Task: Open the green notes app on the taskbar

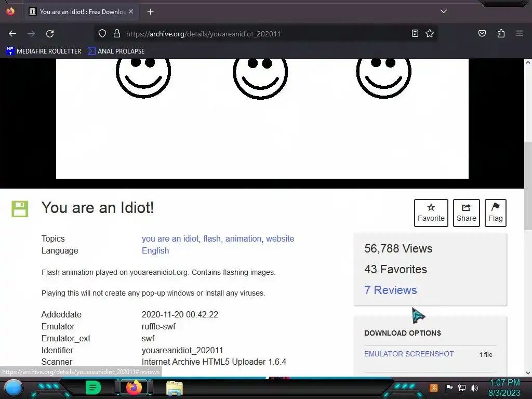Action: pyautogui.click(x=93, y=388)
